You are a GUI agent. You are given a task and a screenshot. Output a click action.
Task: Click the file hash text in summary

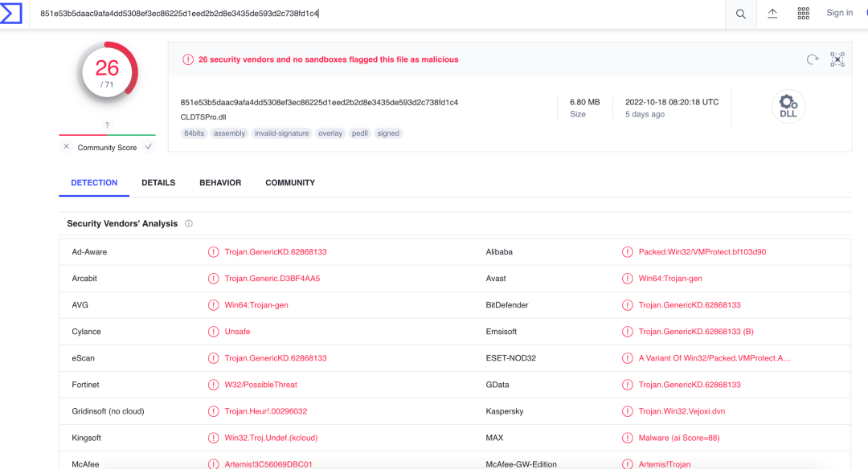click(319, 102)
